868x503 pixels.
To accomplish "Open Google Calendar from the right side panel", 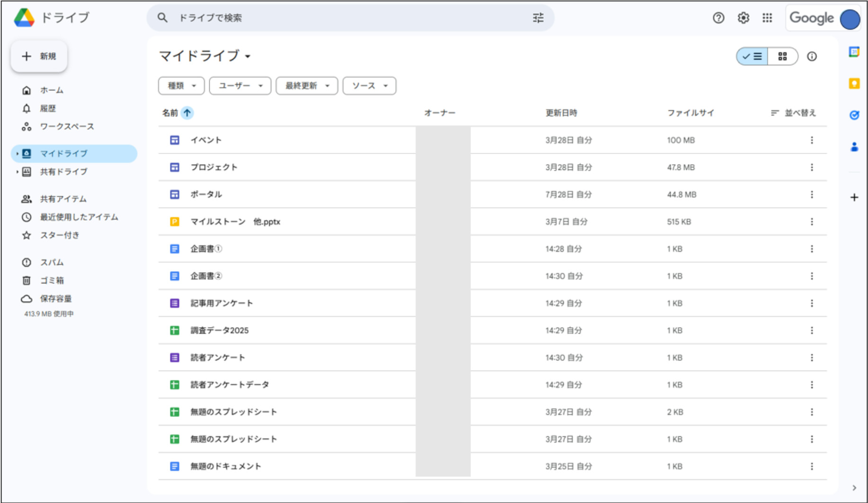I will click(854, 52).
